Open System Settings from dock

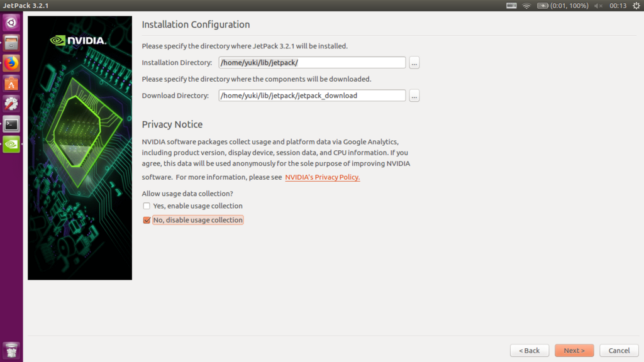click(x=11, y=104)
